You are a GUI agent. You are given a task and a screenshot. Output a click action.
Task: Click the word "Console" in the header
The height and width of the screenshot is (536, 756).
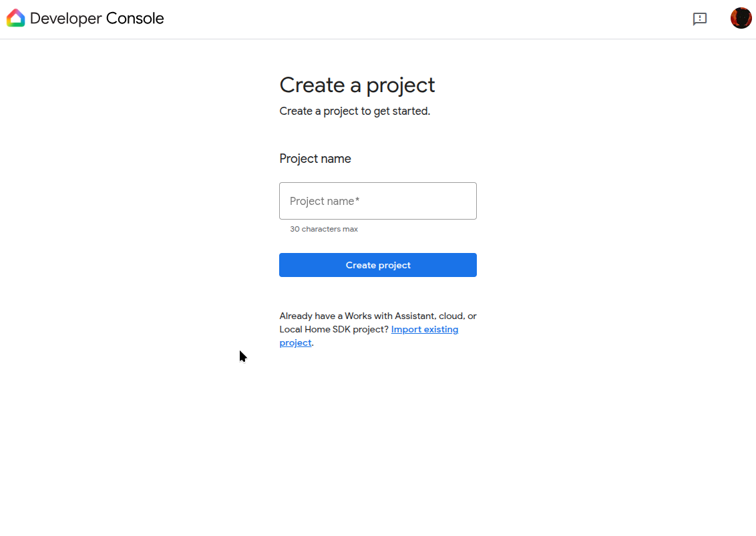[x=134, y=19]
